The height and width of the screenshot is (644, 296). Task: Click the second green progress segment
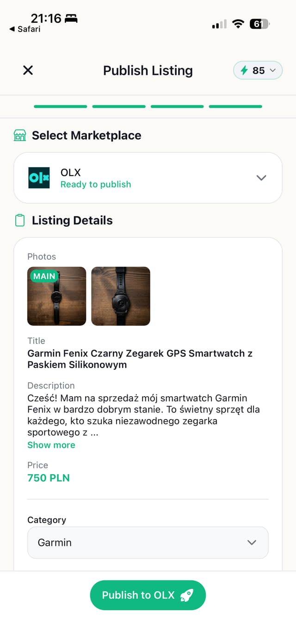[x=118, y=106]
